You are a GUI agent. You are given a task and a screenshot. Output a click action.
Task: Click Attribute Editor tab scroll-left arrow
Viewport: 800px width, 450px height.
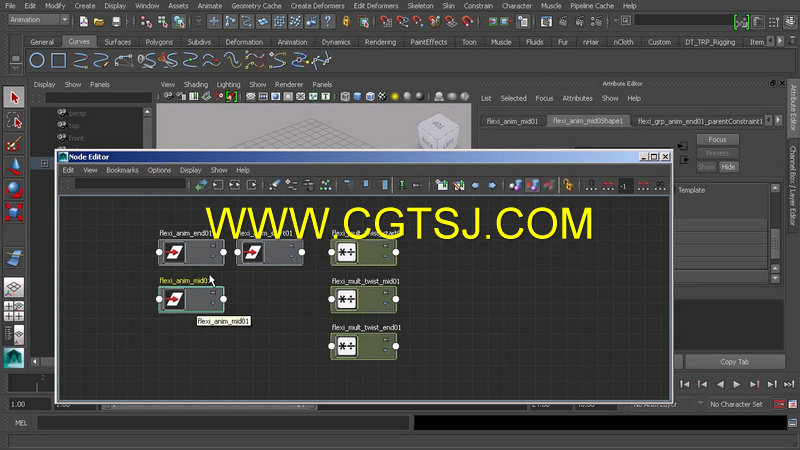[769, 120]
